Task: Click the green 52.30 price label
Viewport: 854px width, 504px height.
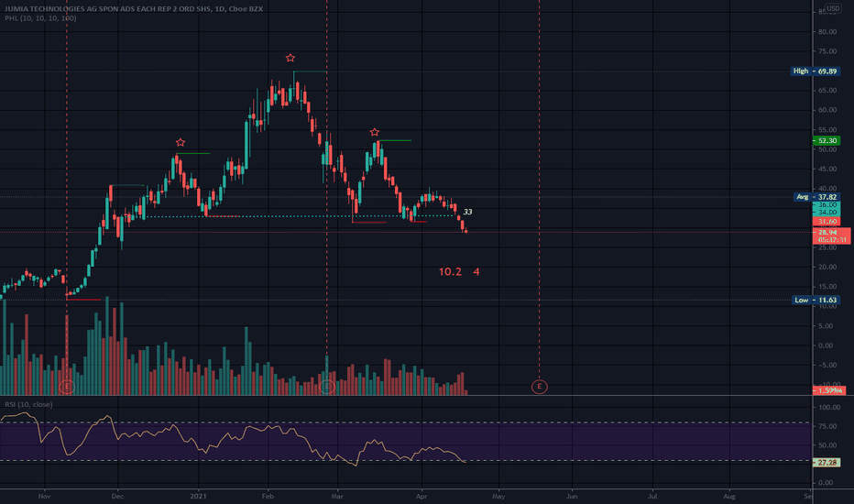Action: (827, 140)
